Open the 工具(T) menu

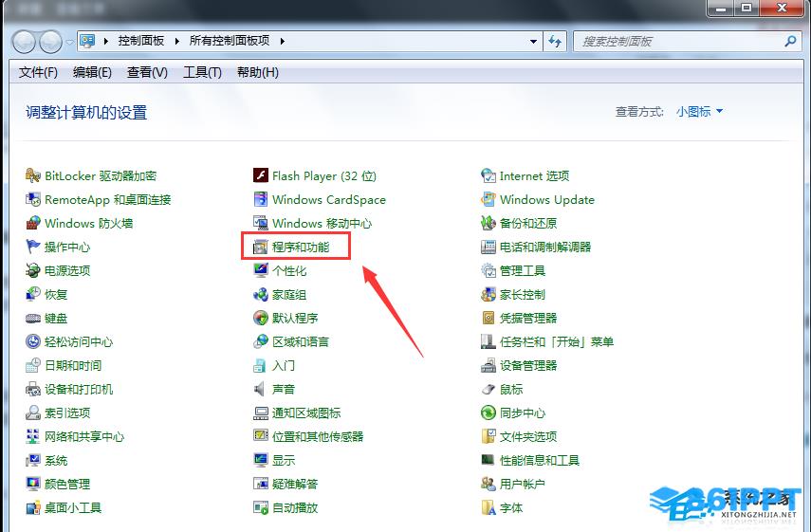point(202,72)
